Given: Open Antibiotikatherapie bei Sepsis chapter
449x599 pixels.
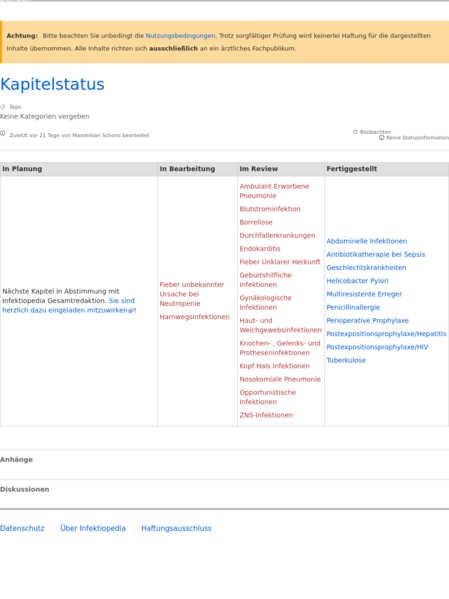Looking at the screenshot, I should (x=375, y=254).
